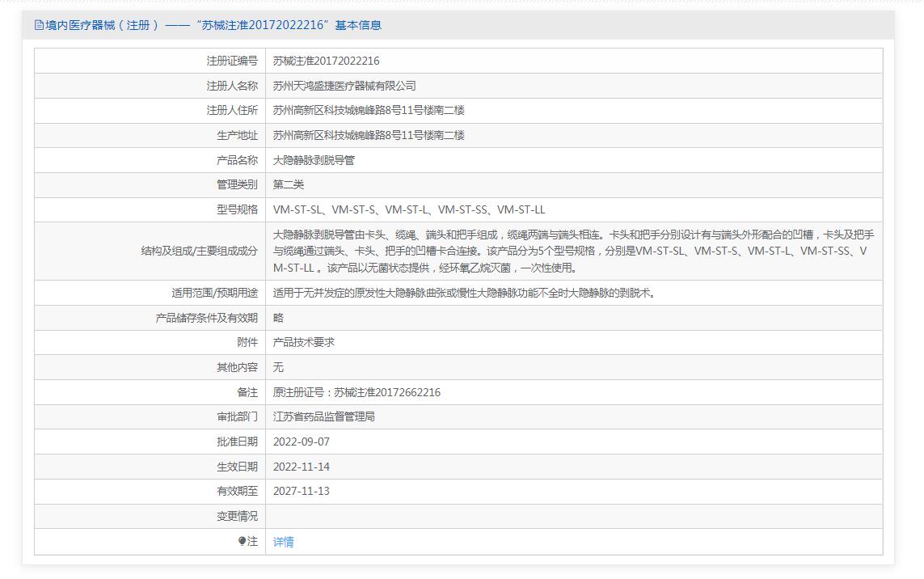924x579 pixels.
Task: Click the 变更情况 row label
Action: pos(237,516)
